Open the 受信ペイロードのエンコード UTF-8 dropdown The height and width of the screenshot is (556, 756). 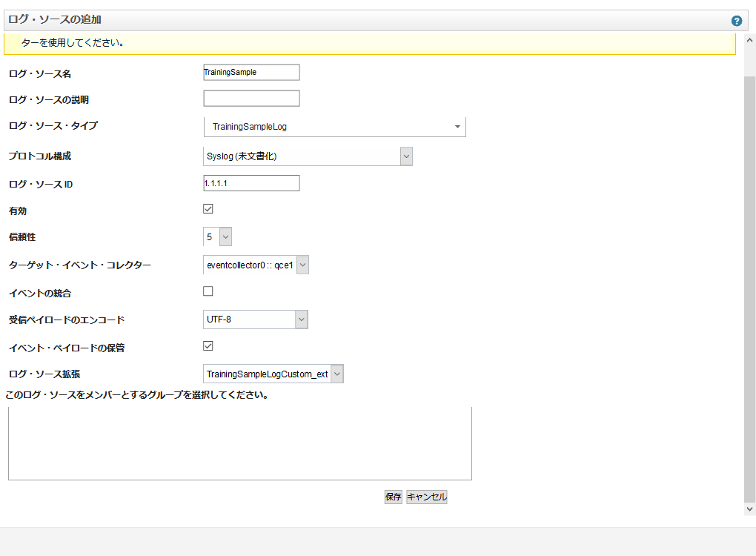[x=256, y=320]
